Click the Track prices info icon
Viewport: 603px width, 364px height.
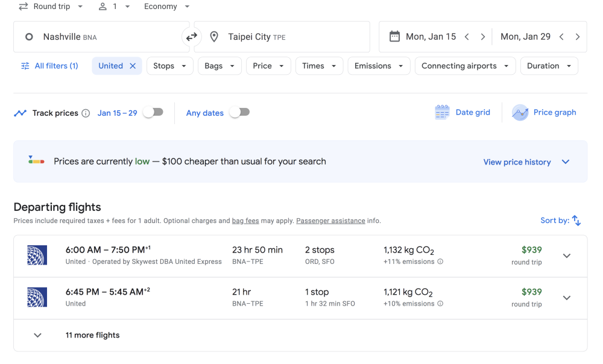[x=86, y=113]
